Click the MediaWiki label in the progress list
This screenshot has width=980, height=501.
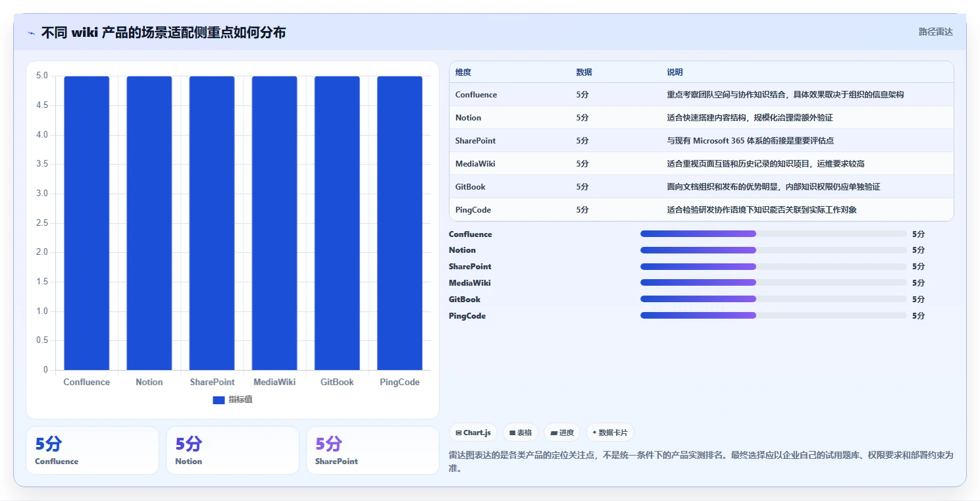(469, 283)
